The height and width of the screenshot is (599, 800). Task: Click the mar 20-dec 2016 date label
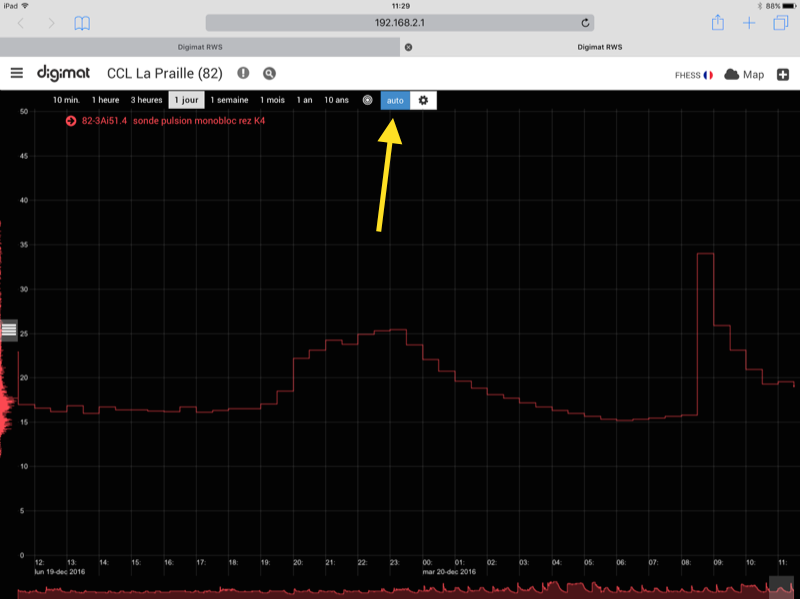(x=449, y=572)
